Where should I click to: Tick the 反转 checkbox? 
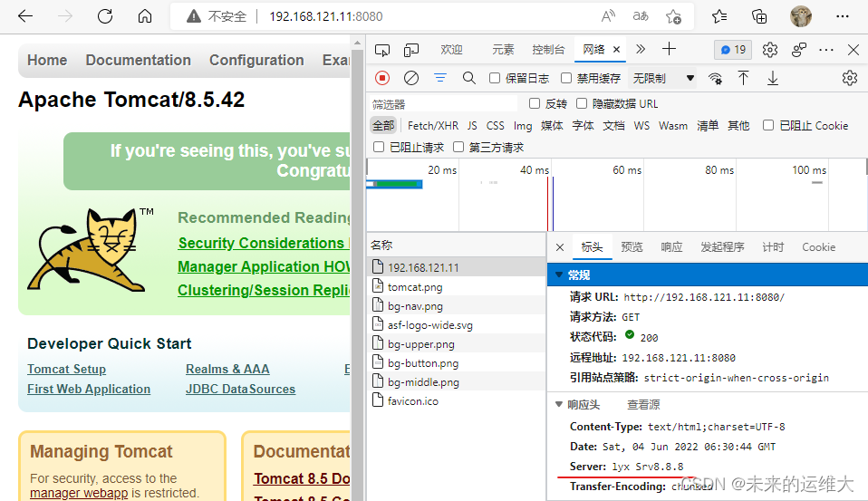535,103
